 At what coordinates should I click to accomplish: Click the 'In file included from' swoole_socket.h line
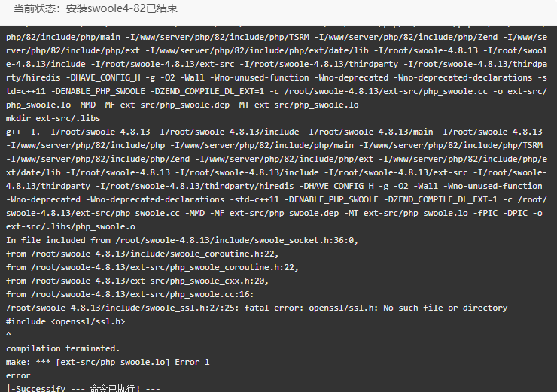[182, 240]
